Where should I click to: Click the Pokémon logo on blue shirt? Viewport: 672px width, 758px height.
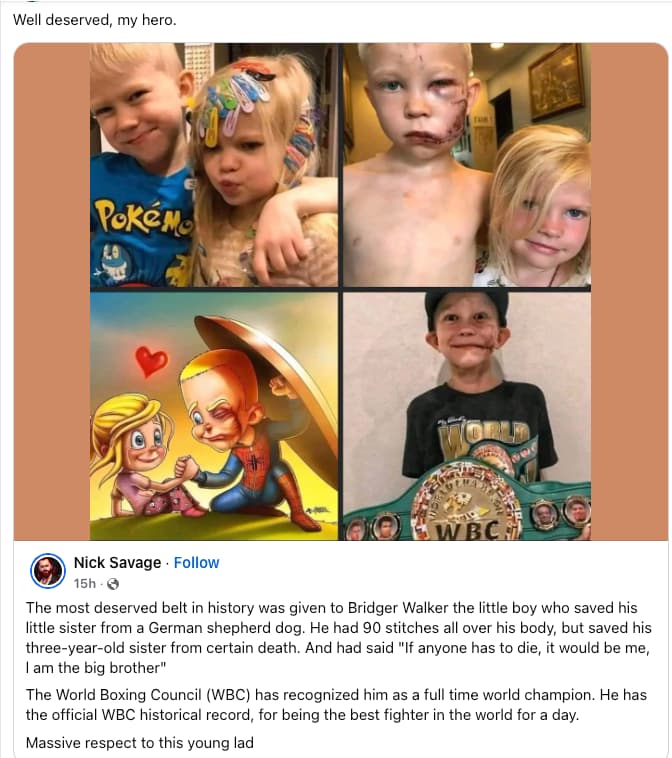point(143,218)
